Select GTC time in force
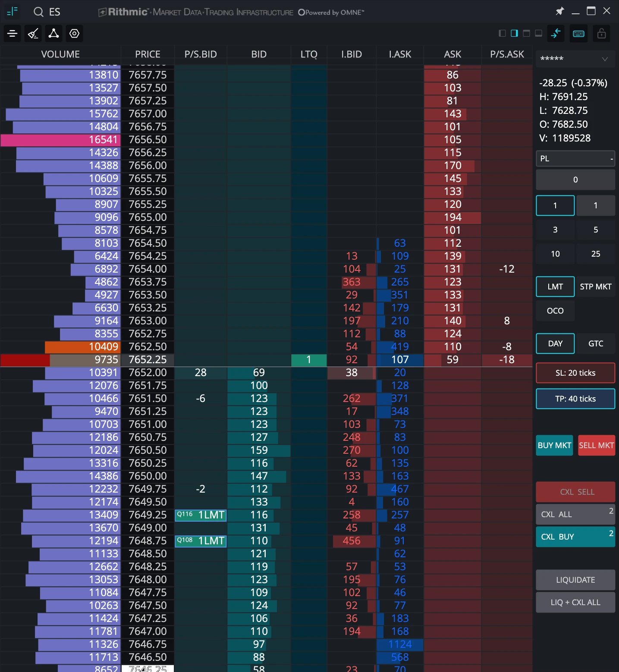The height and width of the screenshot is (672, 619). click(x=596, y=344)
